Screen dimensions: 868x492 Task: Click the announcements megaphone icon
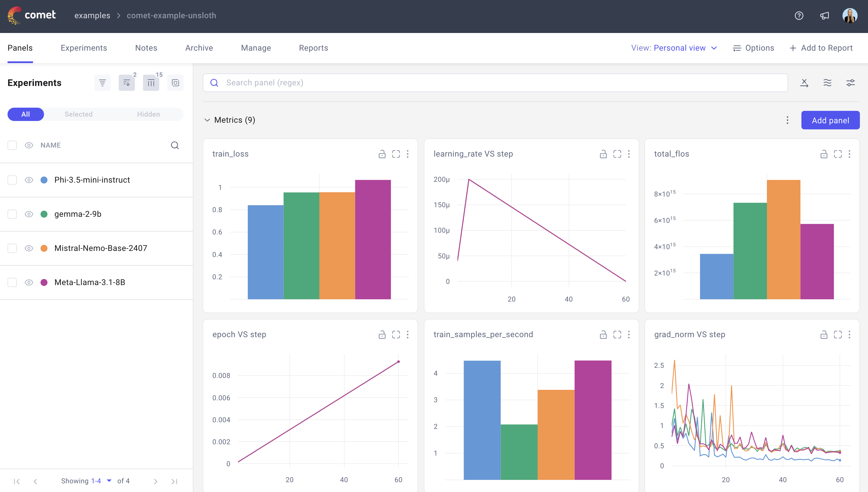tap(824, 16)
